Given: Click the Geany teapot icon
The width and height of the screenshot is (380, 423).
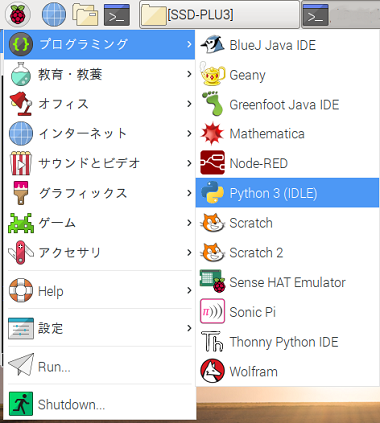Looking at the screenshot, I should (212, 74).
